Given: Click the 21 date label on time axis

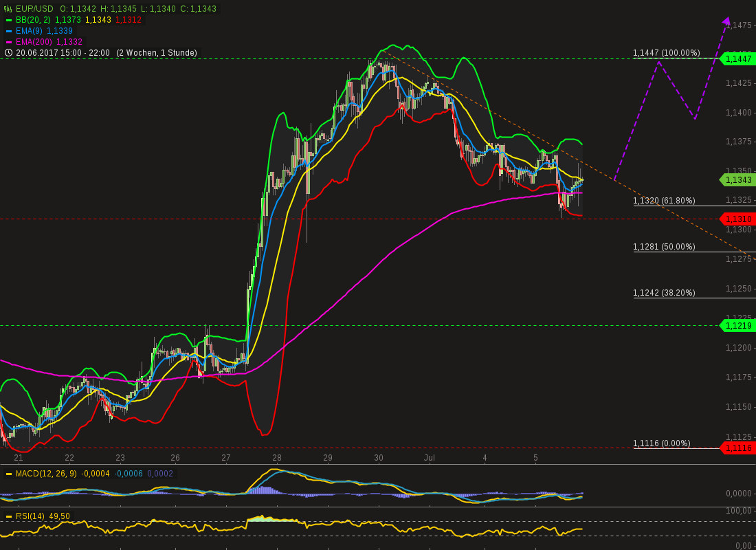Looking at the screenshot, I should (19, 458).
